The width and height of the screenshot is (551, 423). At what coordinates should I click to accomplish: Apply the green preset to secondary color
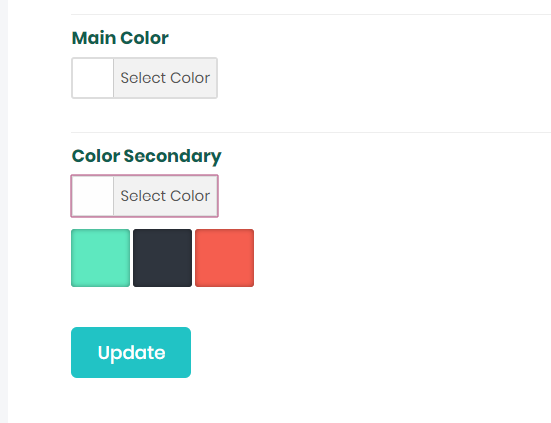(101, 258)
